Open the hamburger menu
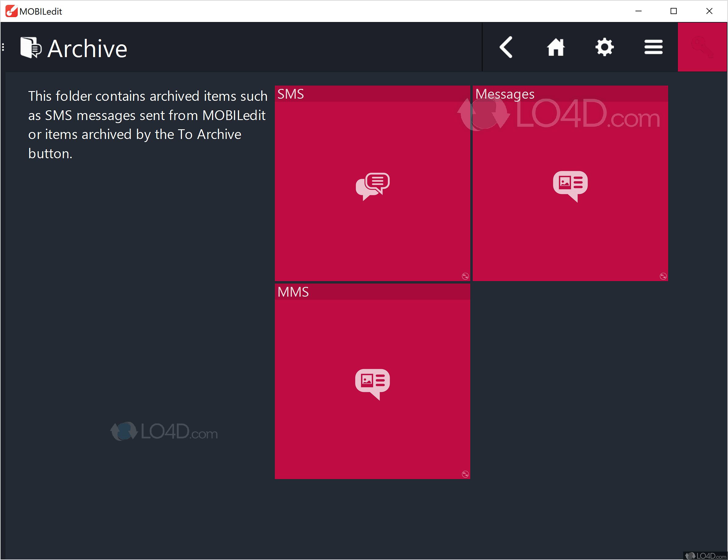 coord(653,47)
